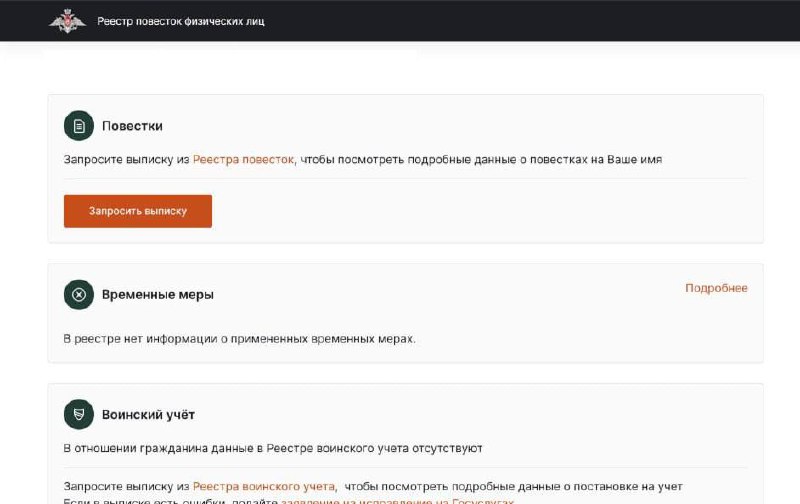Click the Временные меры crossed-circle icon

[x=79, y=294]
